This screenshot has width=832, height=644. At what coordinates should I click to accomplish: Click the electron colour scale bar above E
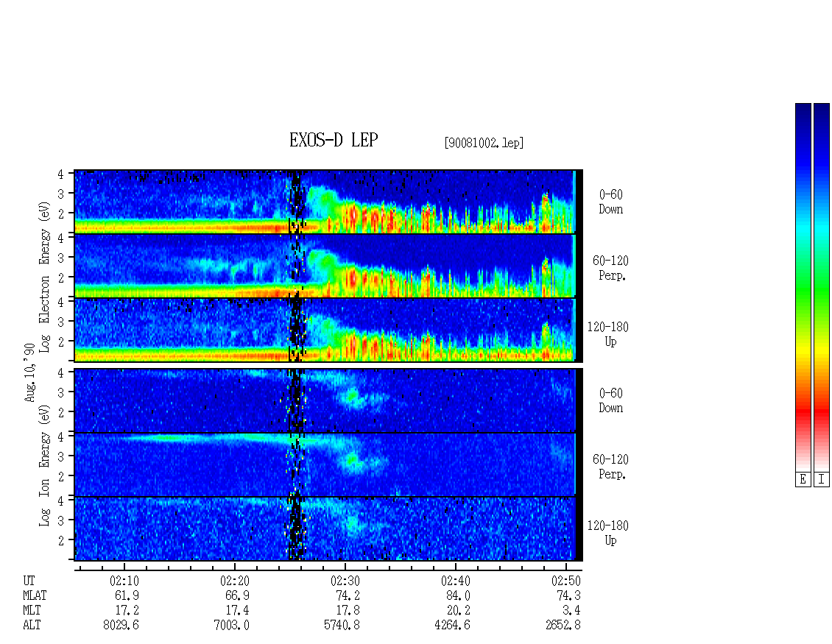click(x=803, y=286)
